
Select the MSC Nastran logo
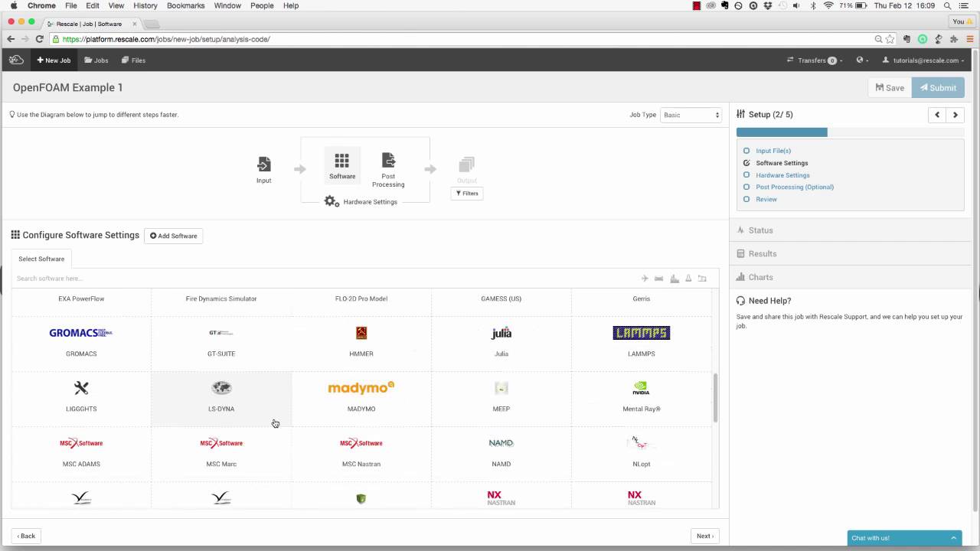(361, 443)
